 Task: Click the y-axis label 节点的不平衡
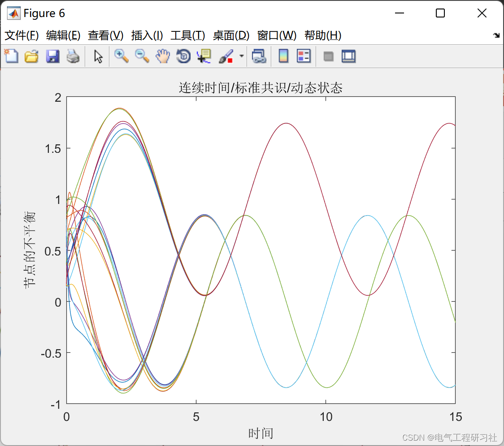(30, 250)
